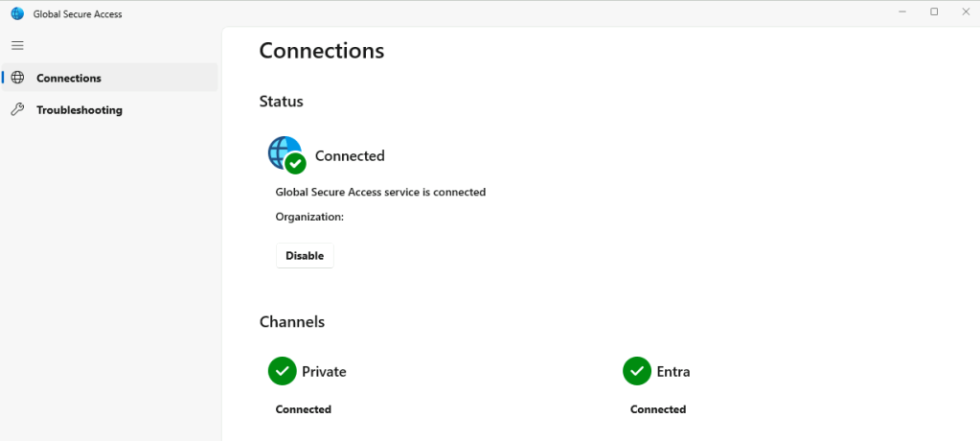Click the 'service is connected' status message

pos(380,192)
